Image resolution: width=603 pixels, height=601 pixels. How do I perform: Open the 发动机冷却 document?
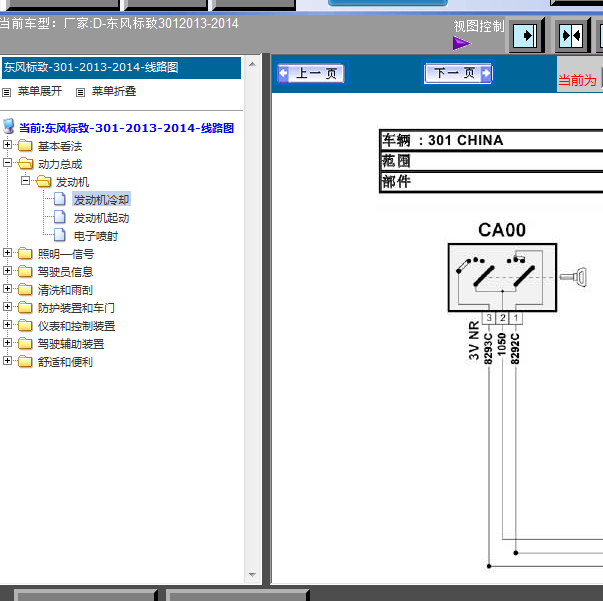102,200
